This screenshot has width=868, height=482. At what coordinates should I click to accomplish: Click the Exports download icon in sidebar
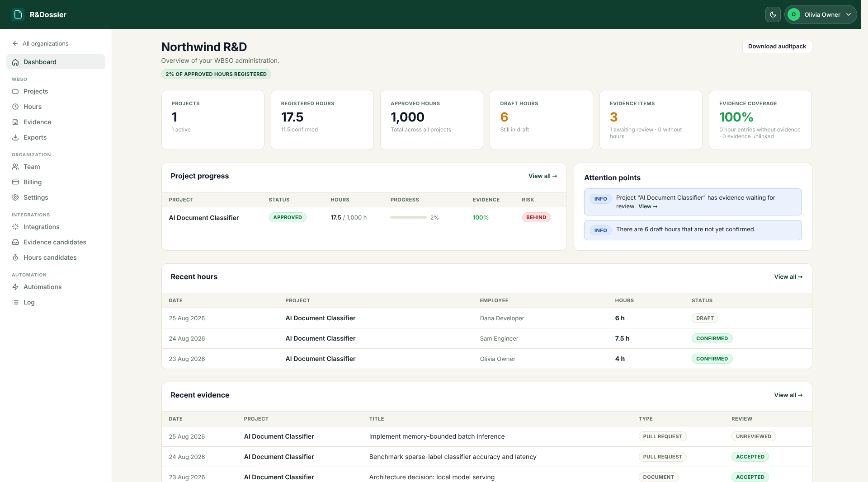15,137
